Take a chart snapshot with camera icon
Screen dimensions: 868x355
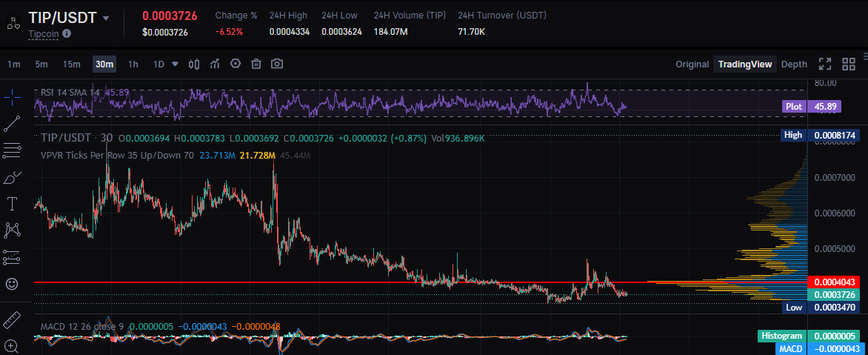point(277,64)
